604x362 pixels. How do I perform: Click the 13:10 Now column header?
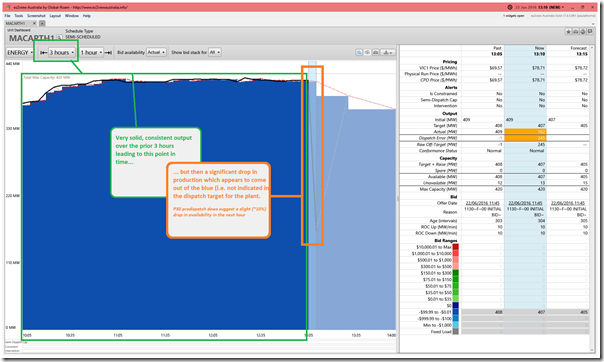click(539, 54)
